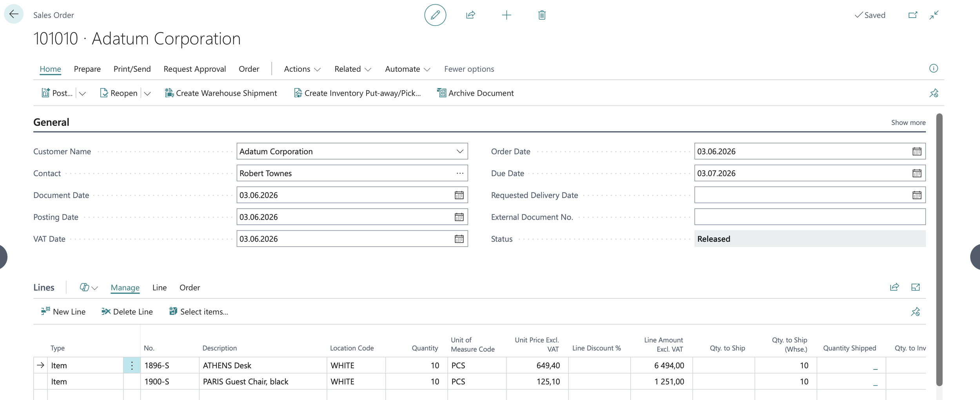980x400 pixels.
Task: Create new order with plus icon
Action: point(506,15)
